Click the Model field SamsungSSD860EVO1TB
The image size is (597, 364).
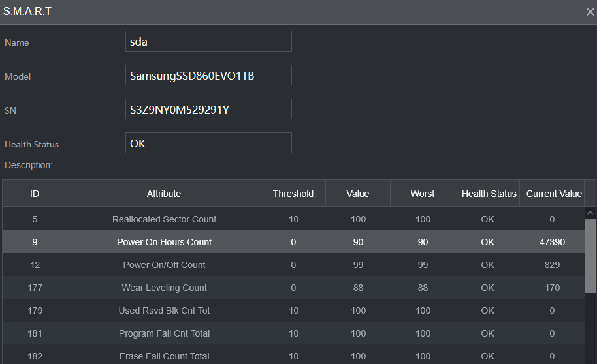208,75
